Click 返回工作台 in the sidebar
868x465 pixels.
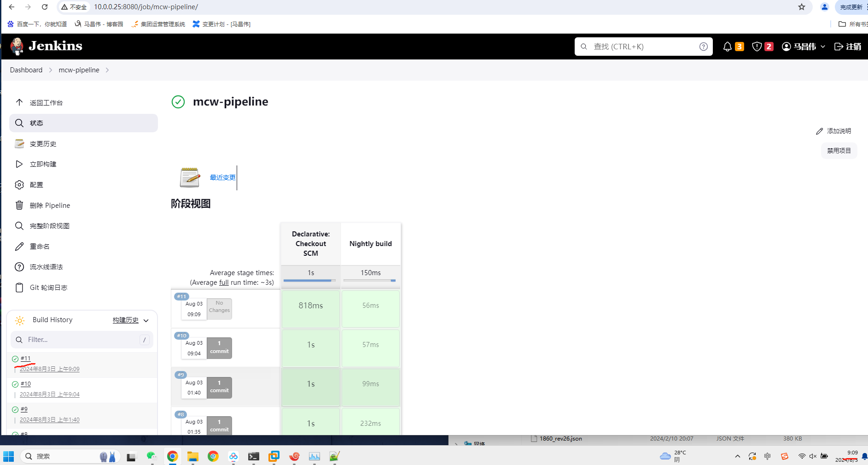[x=46, y=103]
